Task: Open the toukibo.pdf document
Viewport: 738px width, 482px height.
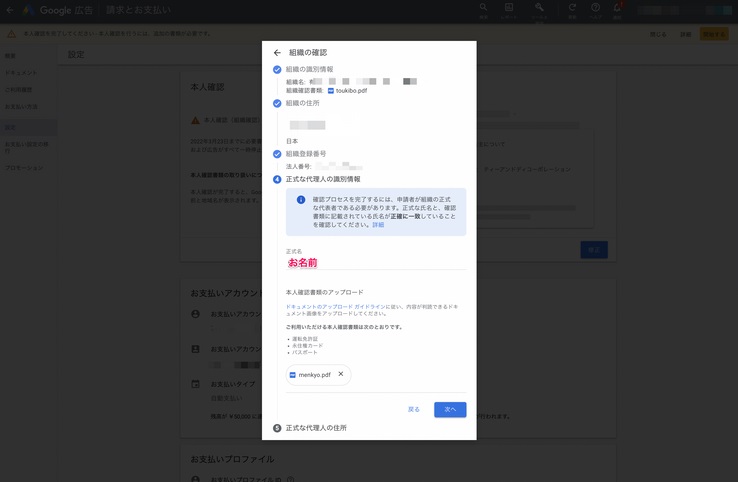Action: click(x=350, y=91)
